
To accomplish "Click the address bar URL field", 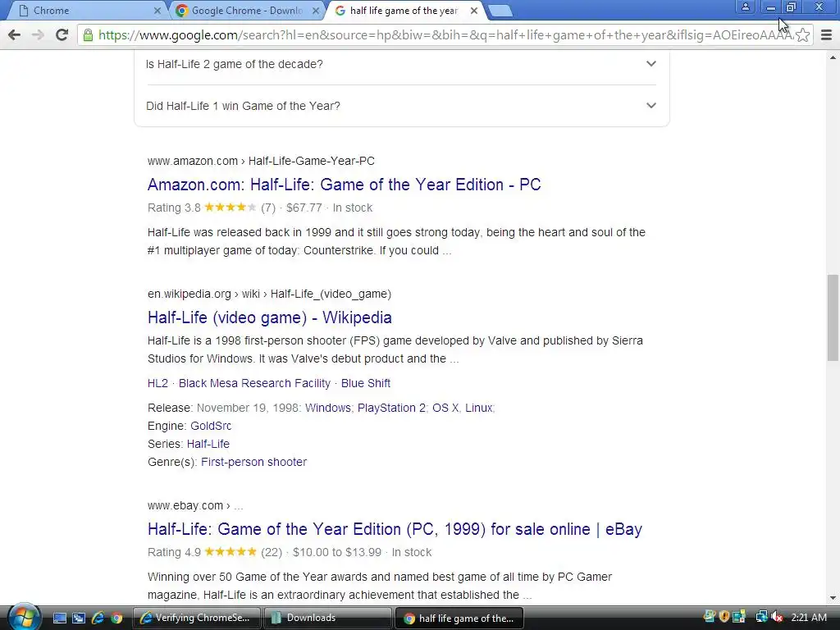I will click(445, 35).
